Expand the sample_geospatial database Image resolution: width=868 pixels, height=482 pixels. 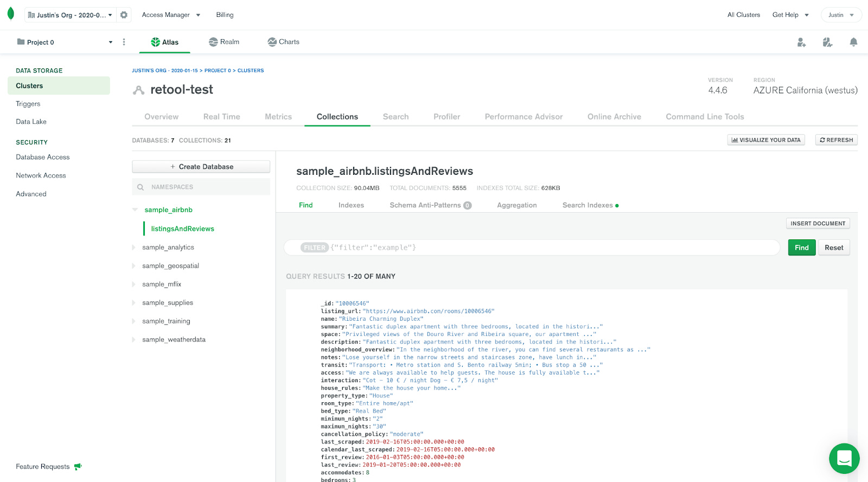[x=134, y=266]
